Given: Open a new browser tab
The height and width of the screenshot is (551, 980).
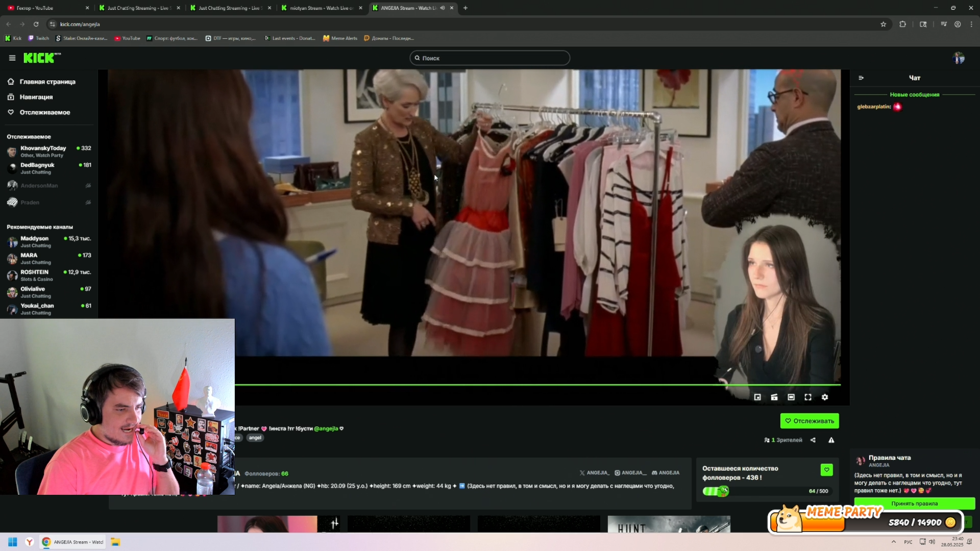Looking at the screenshot, I should [465, 8].
